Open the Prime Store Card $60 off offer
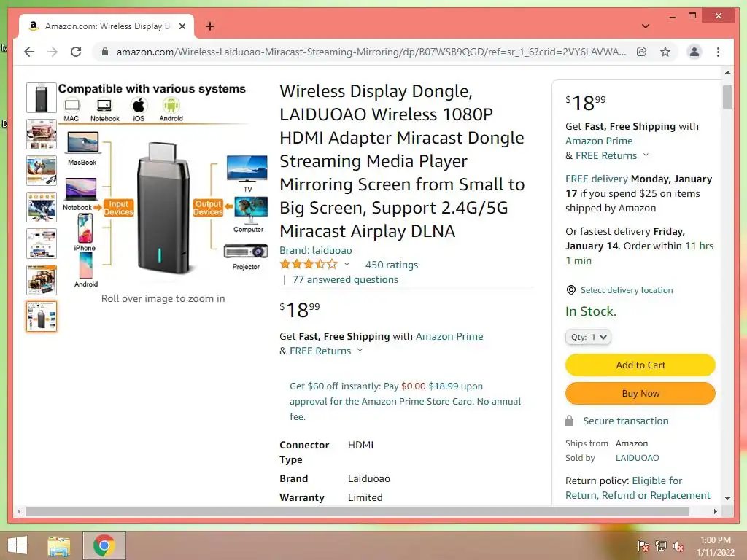The width and height of the screenshot is (747, 560). [x=405, y=401]
